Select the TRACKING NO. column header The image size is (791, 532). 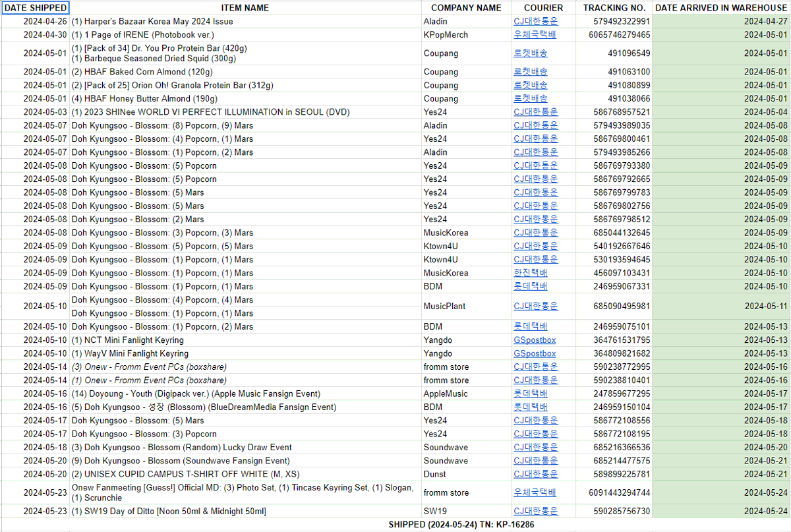pos(614,8)
